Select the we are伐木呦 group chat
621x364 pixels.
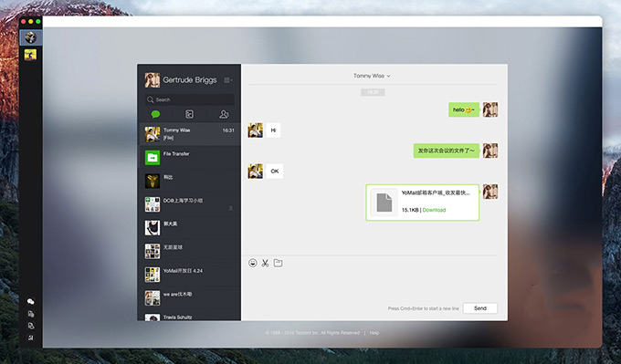click(x=189, y=298)
